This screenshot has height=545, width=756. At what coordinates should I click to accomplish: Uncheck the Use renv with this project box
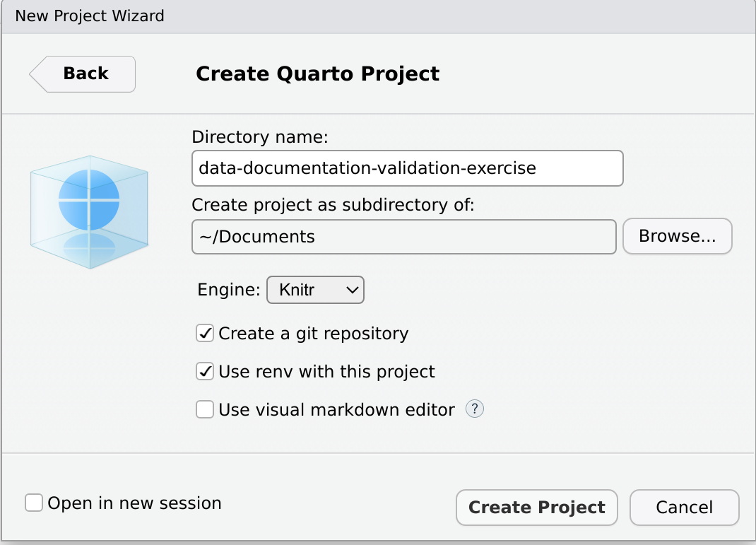205,371
